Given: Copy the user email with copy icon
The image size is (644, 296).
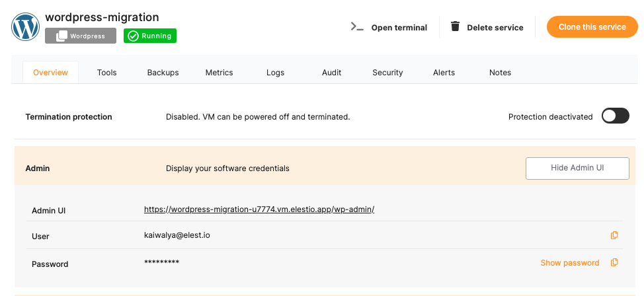Looking at the screenshot, I should (614, 235).
